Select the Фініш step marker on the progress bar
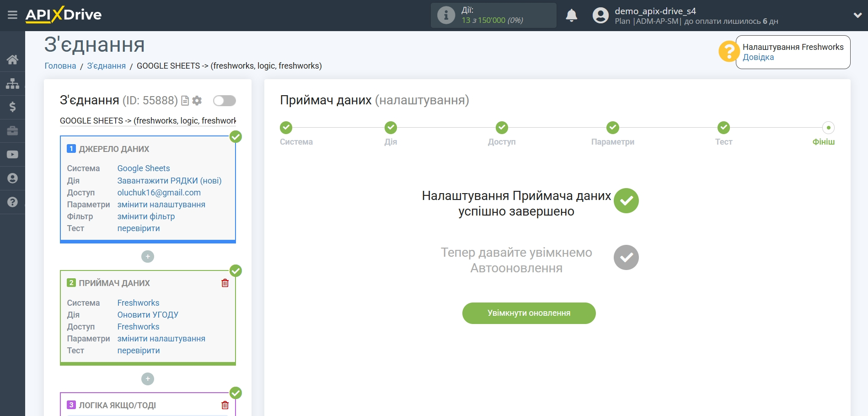The height and width of the screenshot is (416, 868). [828, 128]
